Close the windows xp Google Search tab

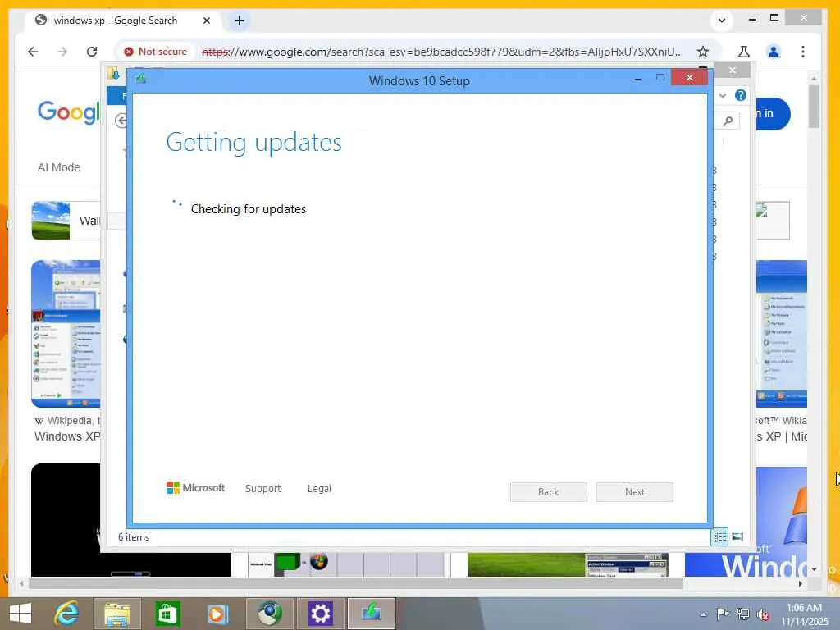click(x=206, y=21)
